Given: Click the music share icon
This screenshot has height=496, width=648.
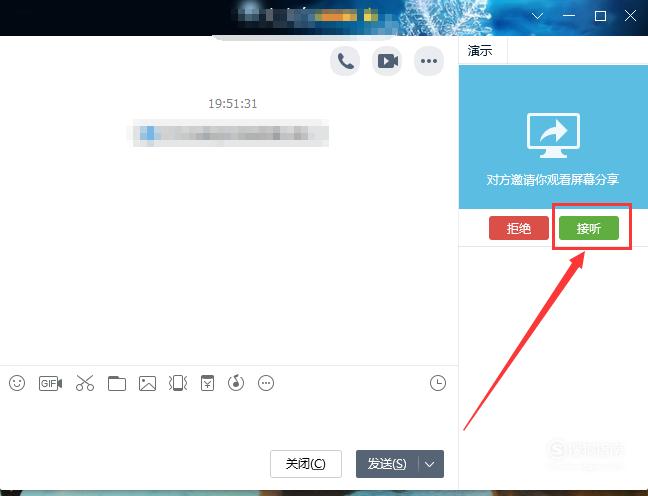Looking at the screenshot, I should tap(236, 383).
